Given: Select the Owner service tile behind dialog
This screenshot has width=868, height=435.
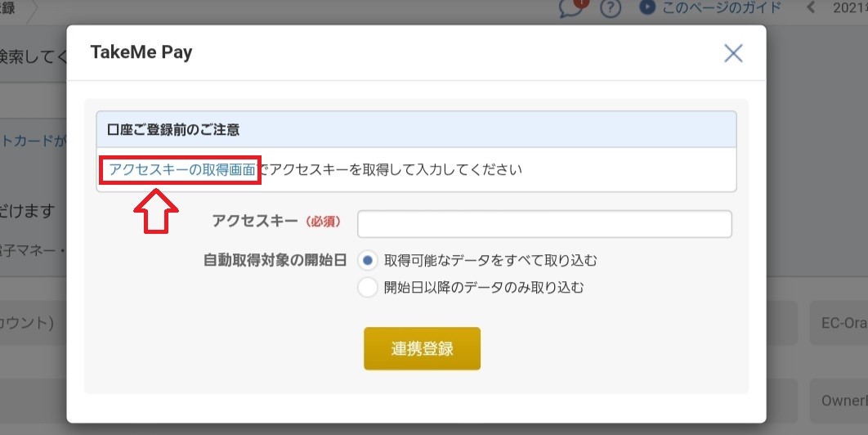Looking at the screenshot, I should click(x=839, y=401).
